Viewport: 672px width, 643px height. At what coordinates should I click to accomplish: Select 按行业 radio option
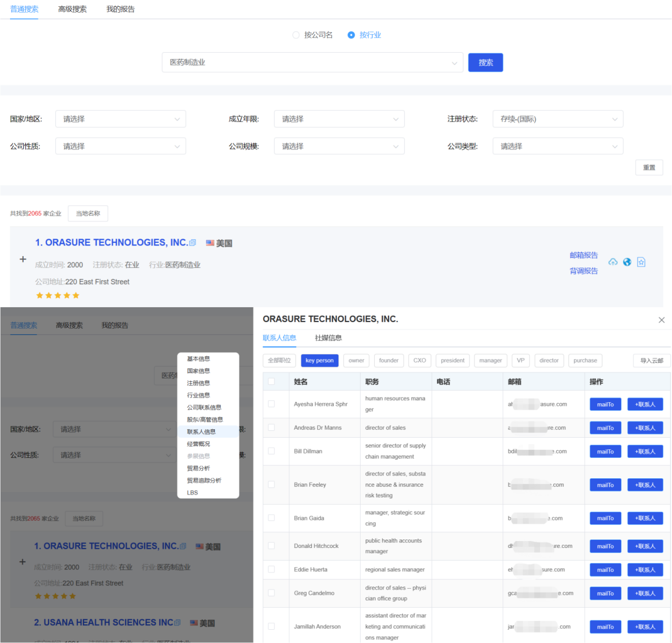(364, 35)
